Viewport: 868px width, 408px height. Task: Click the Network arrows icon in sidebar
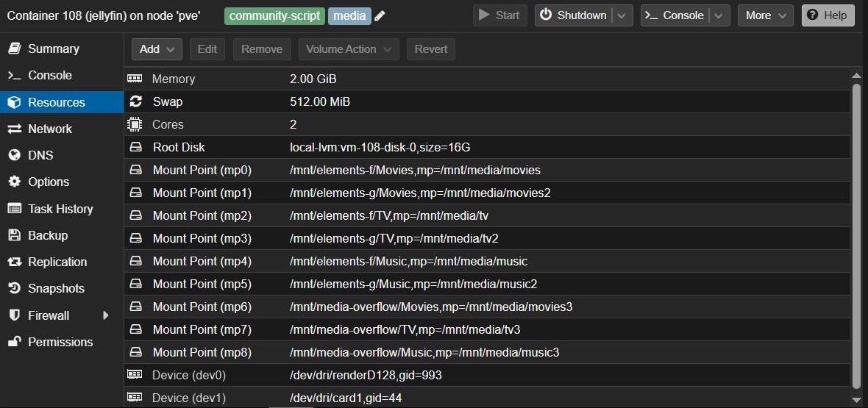click(x=15, y=129)
